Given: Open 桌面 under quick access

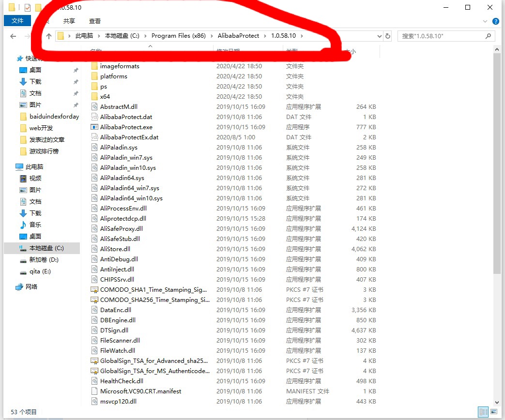Looking at the screenshot, I should pos(35,70).
